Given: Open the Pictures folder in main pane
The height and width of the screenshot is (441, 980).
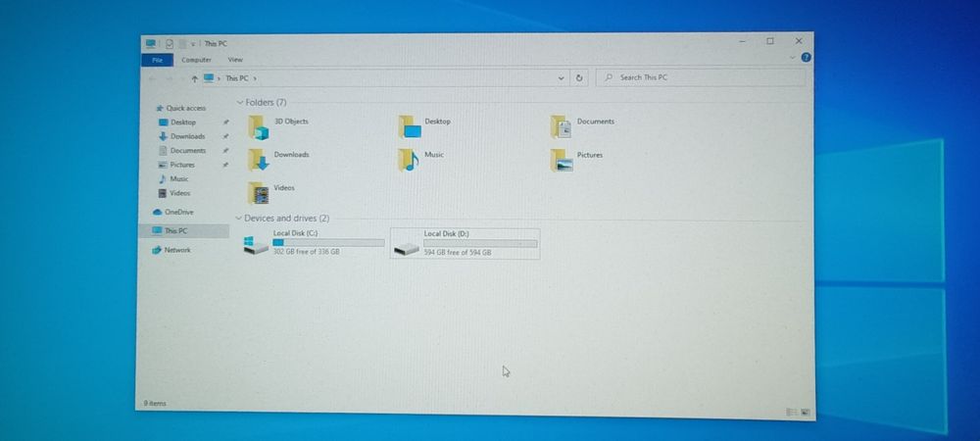Looking at the screenshot, I should click(562, 161).
